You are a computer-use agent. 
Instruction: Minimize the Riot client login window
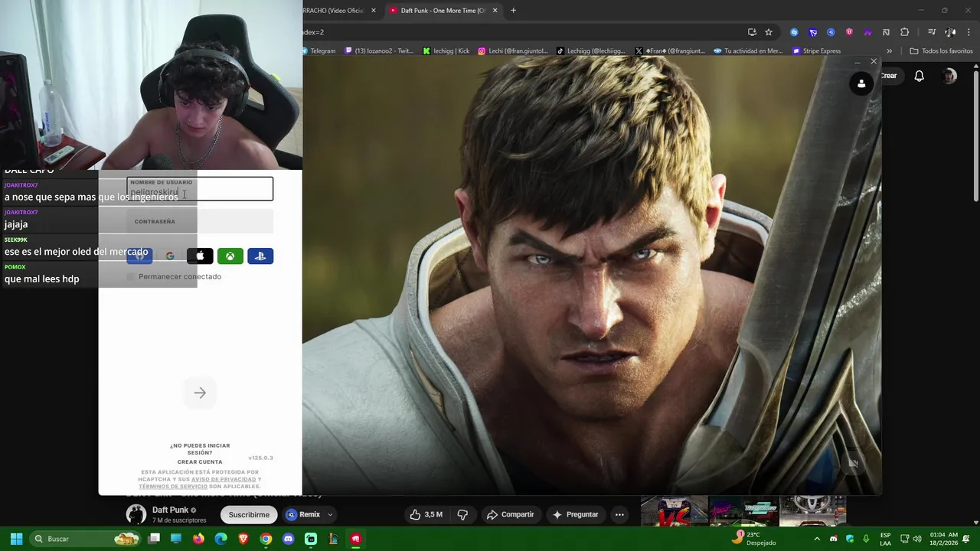point(857,61)
